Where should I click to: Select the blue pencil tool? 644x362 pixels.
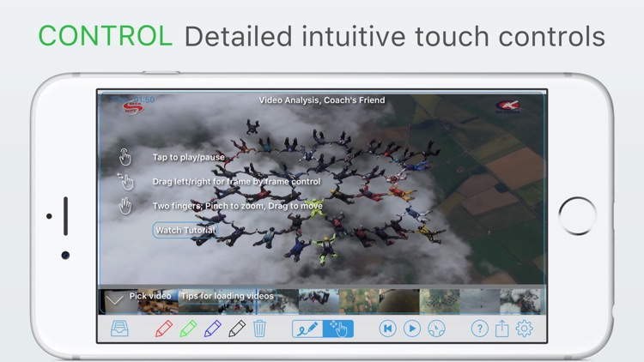212,329
